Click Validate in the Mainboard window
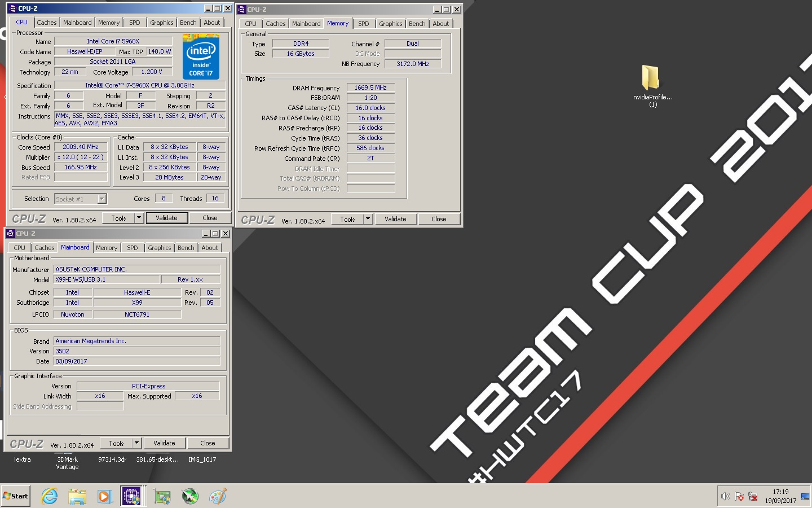 tap(164, 443)
